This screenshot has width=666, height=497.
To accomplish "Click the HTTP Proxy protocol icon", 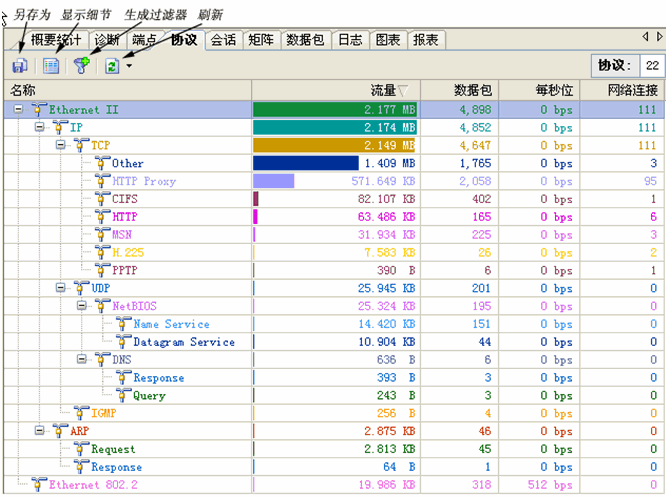I will [x=102, y=181].
